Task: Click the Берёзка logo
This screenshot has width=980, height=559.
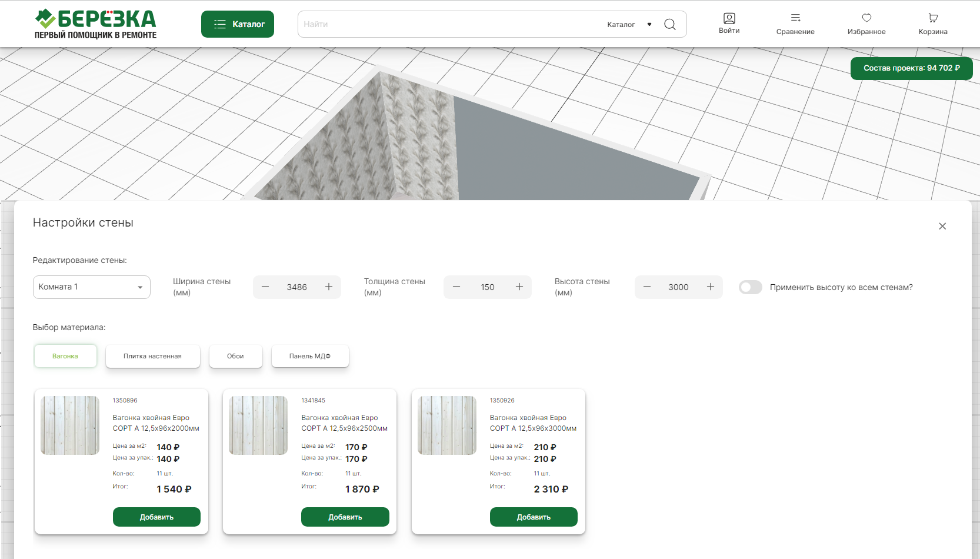Action: tap(95, 24)
